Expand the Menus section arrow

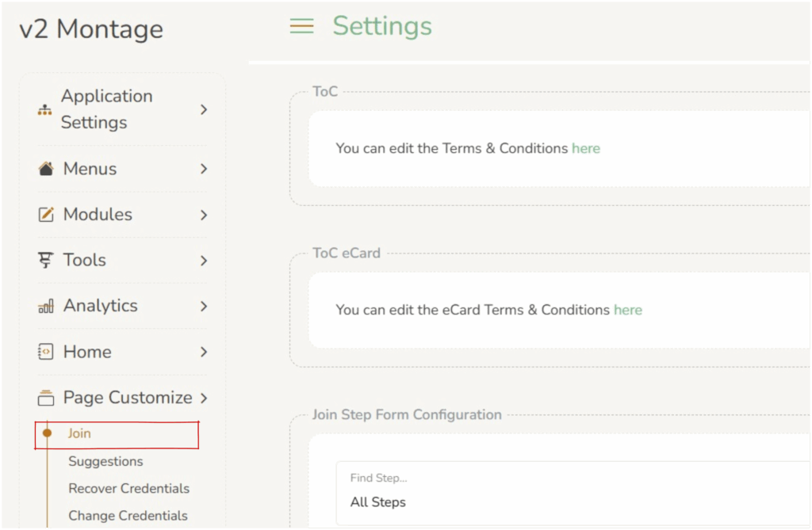pos(204,169)
